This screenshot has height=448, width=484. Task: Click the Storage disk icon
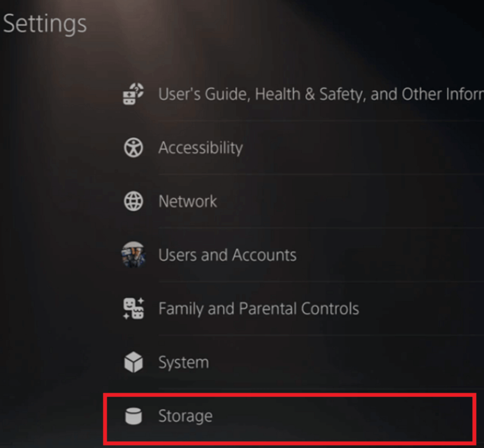tap(134, 416)
